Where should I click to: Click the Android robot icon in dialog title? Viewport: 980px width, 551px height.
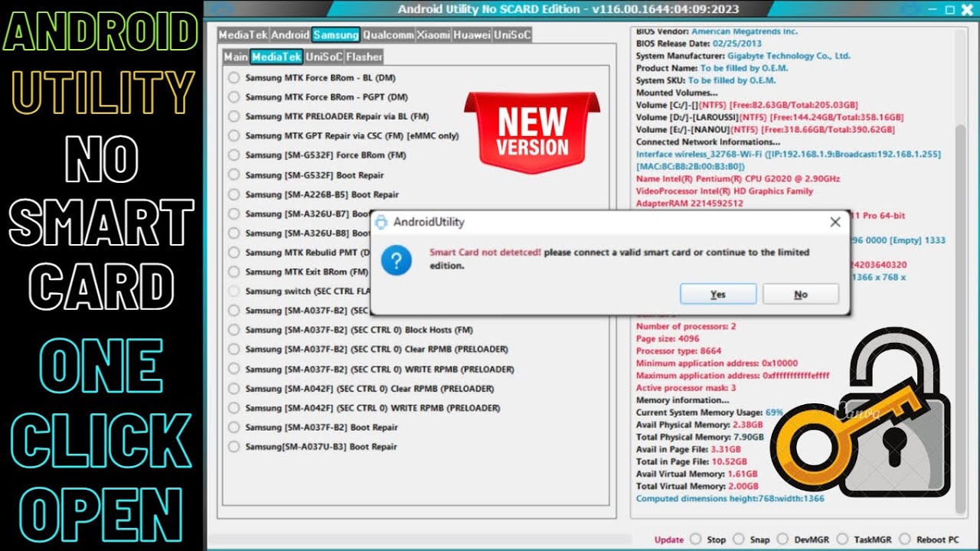coord(381,222)
